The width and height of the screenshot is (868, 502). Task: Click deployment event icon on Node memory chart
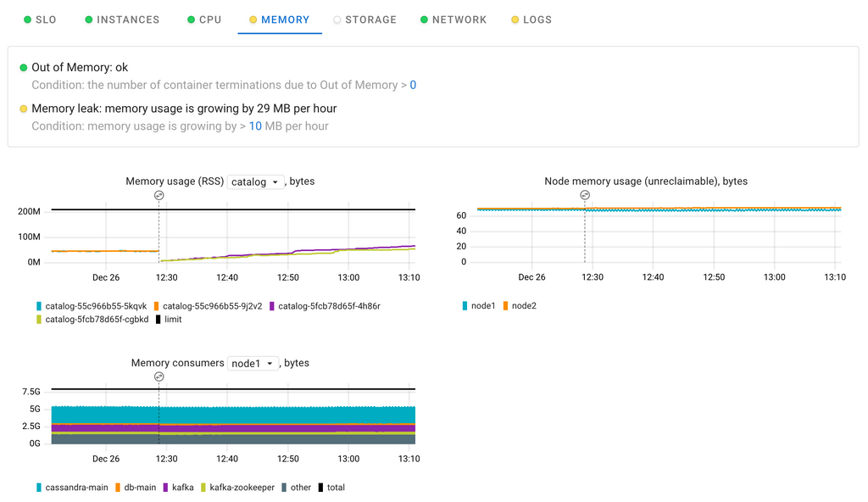pos(584,195)
